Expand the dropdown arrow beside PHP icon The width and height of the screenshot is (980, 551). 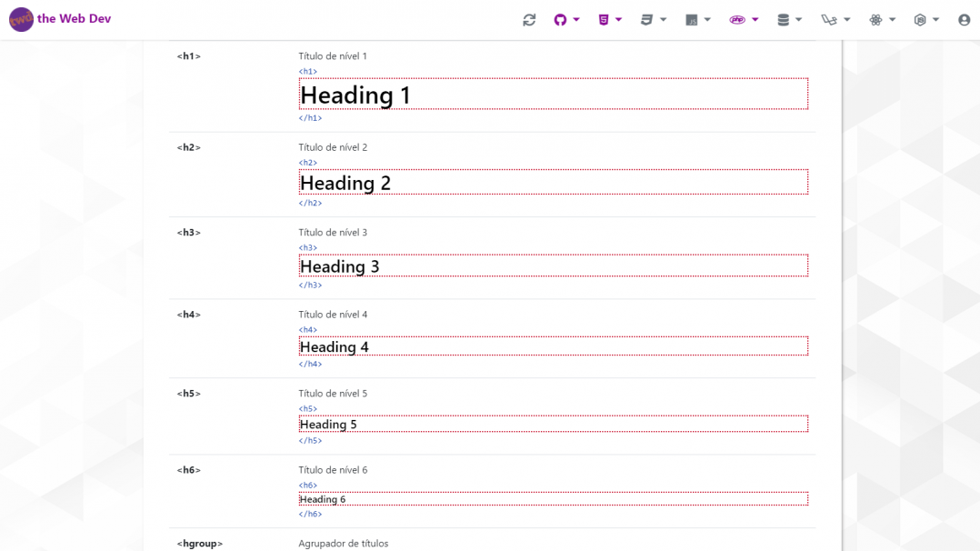(x=755, y=20)
